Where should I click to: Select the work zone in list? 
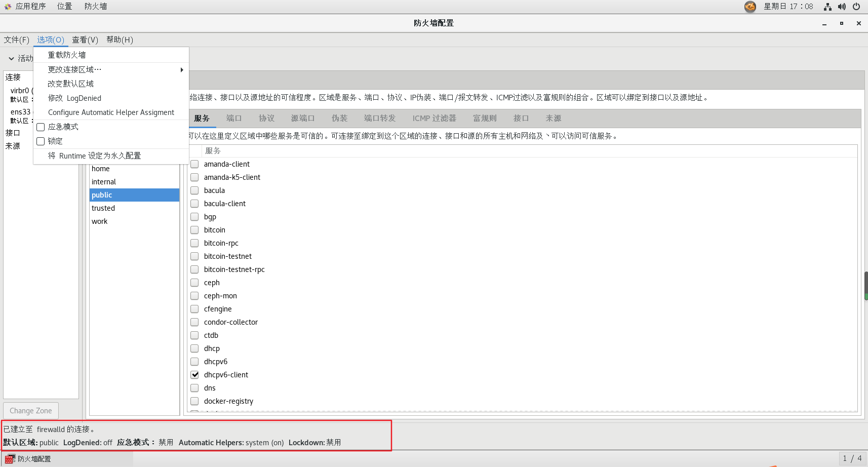pos(134,221)
